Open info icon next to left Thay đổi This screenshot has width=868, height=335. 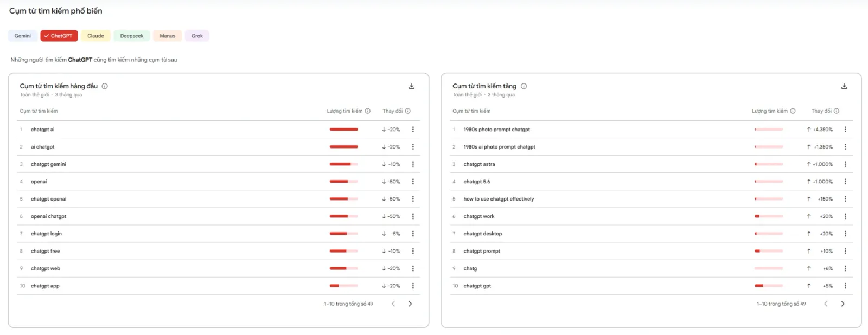[408, 111]
